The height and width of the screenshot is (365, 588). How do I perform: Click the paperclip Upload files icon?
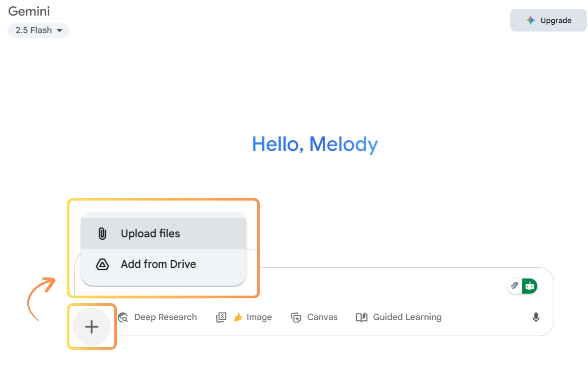[102, 233]
